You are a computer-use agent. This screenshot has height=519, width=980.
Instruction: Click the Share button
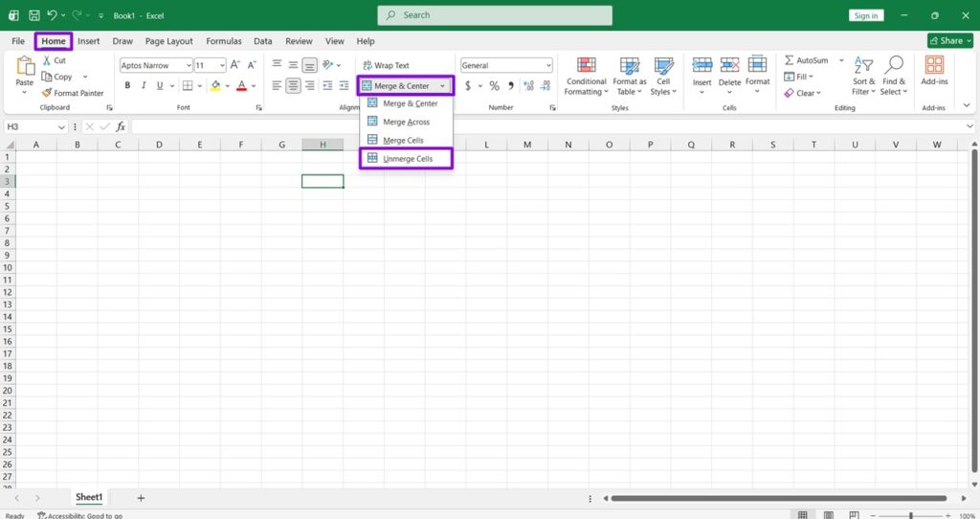[x=950, y=40]
